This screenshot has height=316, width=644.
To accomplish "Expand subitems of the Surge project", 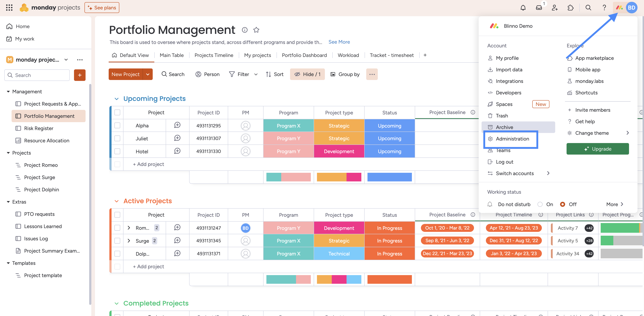I will click(129, 241).
